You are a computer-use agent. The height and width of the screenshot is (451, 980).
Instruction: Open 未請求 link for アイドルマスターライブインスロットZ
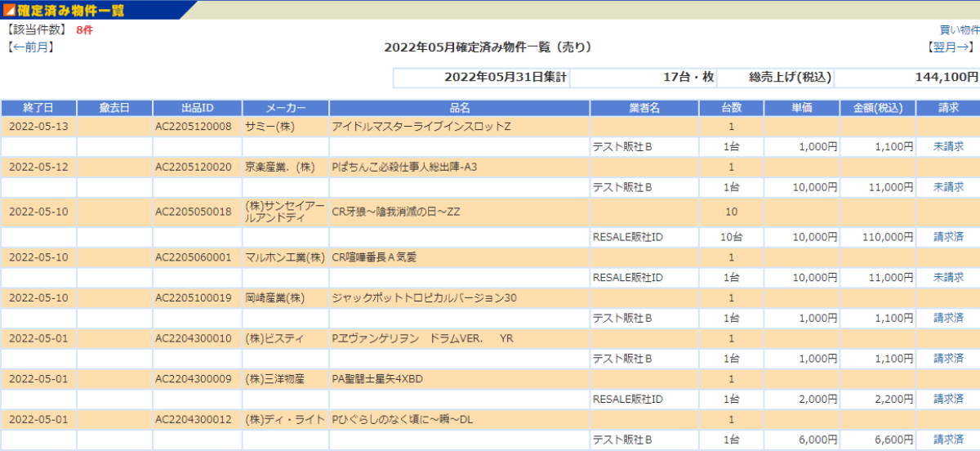coord(948,147)
